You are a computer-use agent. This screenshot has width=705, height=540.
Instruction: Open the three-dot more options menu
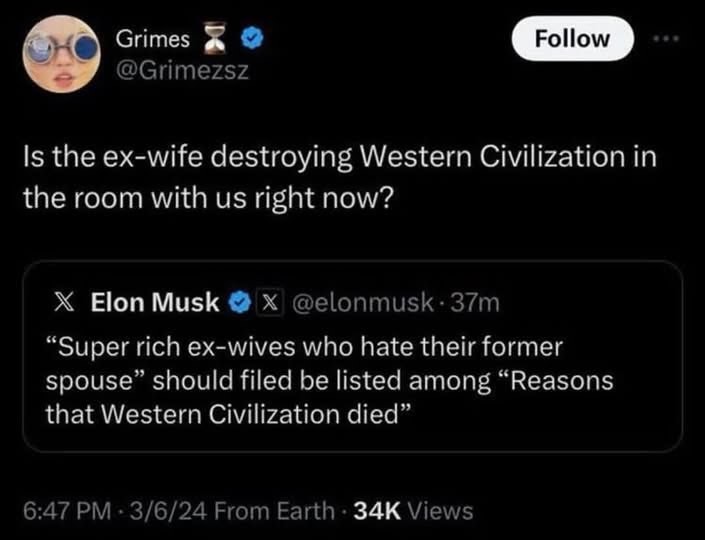(x=667, y=40)
